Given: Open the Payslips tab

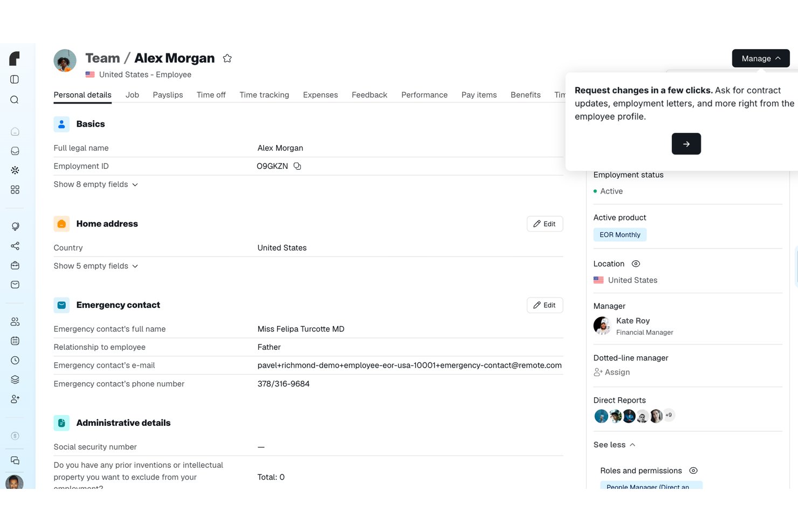Looking at the screenshot, I should pos(168,95).
